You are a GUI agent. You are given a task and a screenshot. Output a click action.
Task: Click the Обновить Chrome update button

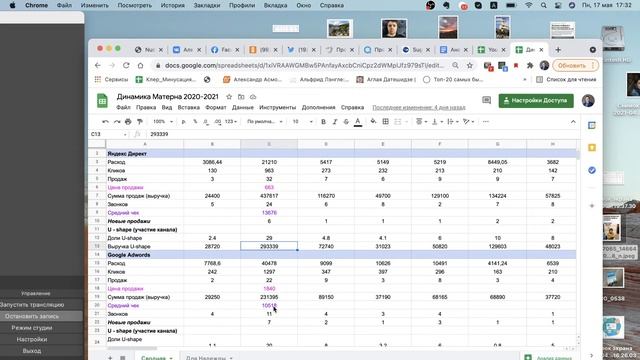pyautogui.click(x=576, y=65)
